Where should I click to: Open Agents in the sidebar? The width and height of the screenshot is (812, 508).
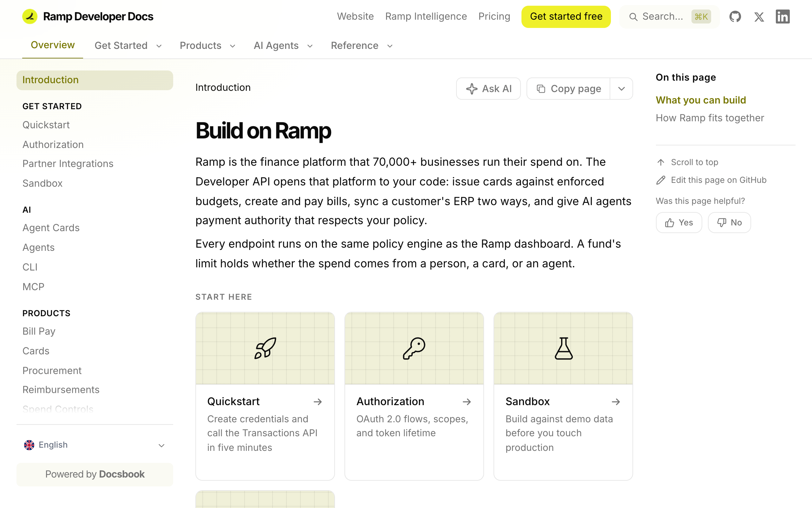(x=38, y=247)
